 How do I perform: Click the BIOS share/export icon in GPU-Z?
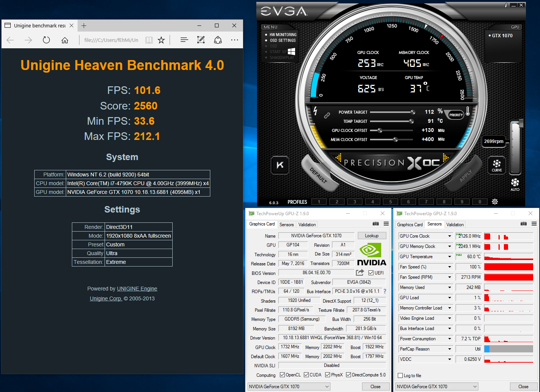tap(360, 272)
